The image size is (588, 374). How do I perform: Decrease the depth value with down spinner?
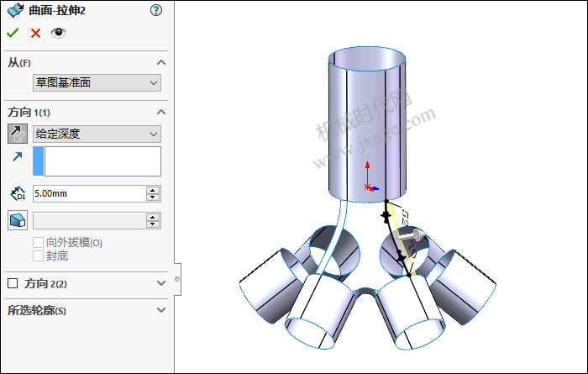click(153, 198)
